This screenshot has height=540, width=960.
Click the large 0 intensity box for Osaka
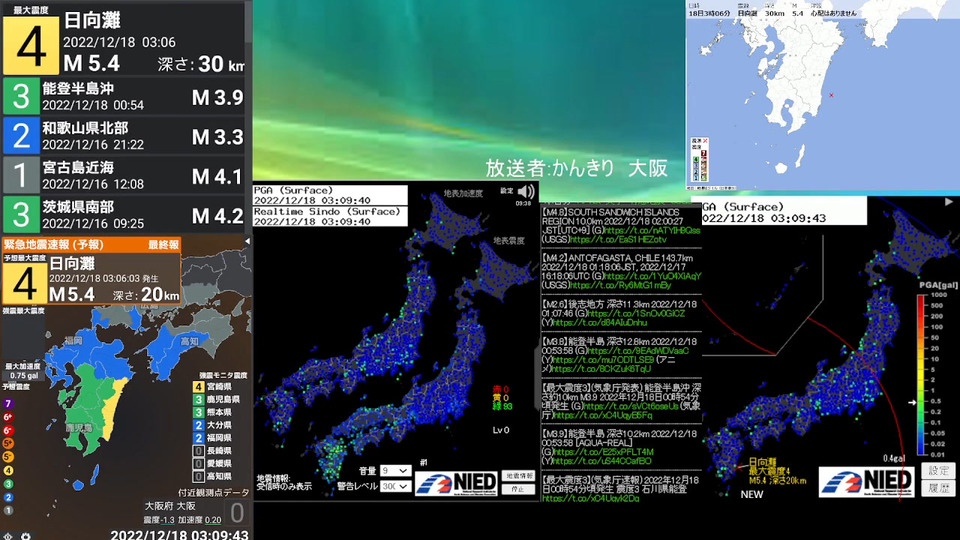coord(236,512)
